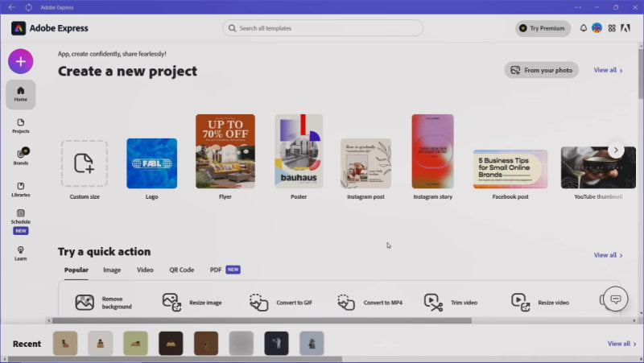Click View all for new project

pyautogui.click(x=608, y=70)
